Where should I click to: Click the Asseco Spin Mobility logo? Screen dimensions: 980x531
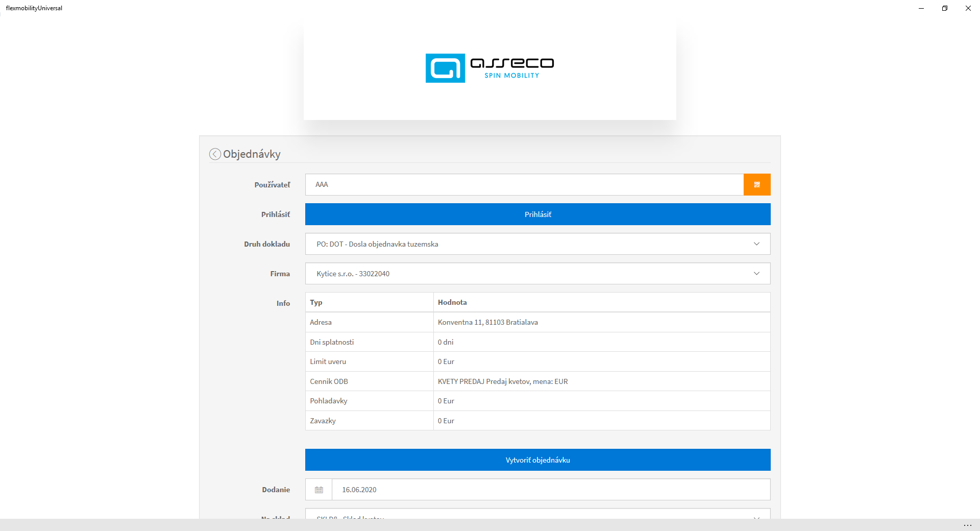490,68
